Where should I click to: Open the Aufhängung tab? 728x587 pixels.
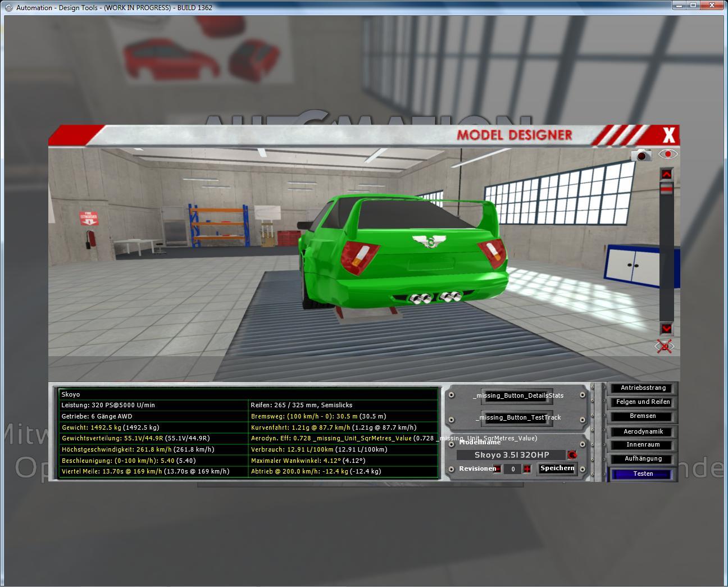click(643, 459)
